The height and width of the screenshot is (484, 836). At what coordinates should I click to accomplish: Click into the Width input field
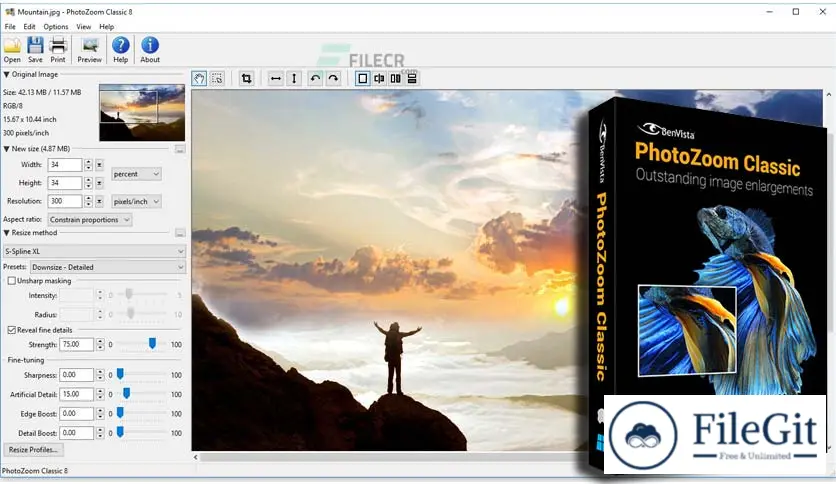point(65,165)
